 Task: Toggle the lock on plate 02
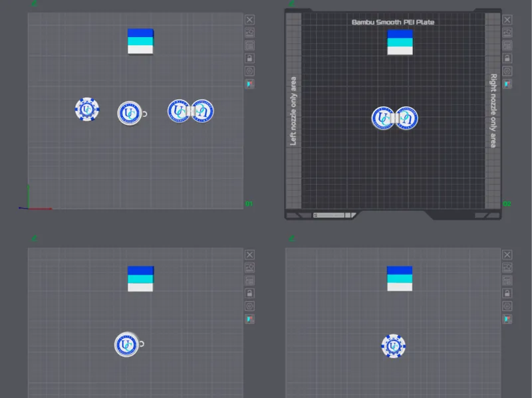click(x=507, y=58)
